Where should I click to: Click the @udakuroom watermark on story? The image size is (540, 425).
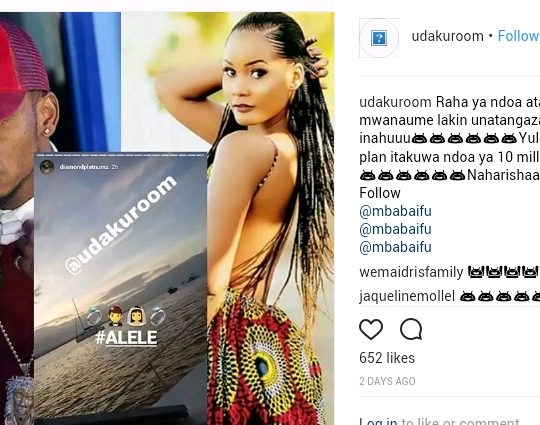click(x=121, y=225)
